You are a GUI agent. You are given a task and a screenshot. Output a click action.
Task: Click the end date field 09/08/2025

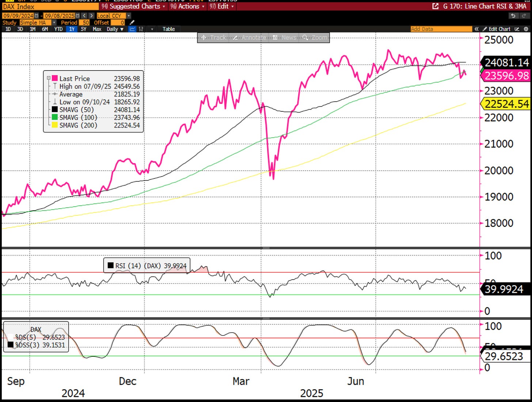point(59,16)
